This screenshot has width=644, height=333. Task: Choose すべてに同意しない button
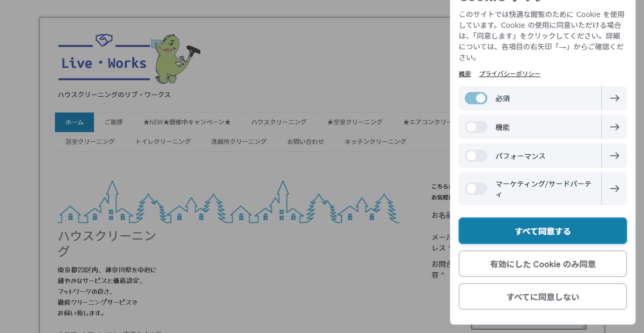pyautogui.click(x=543, y=296)
